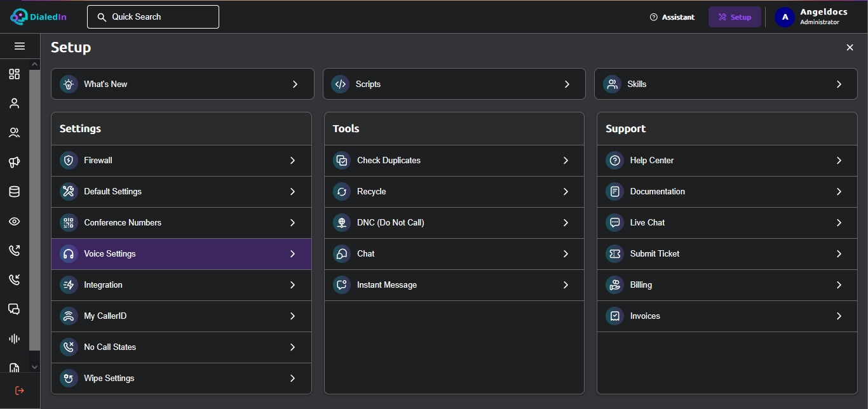Click the Wipe Settings icon
The image size is (868, 409).
[x=69, y=379]
